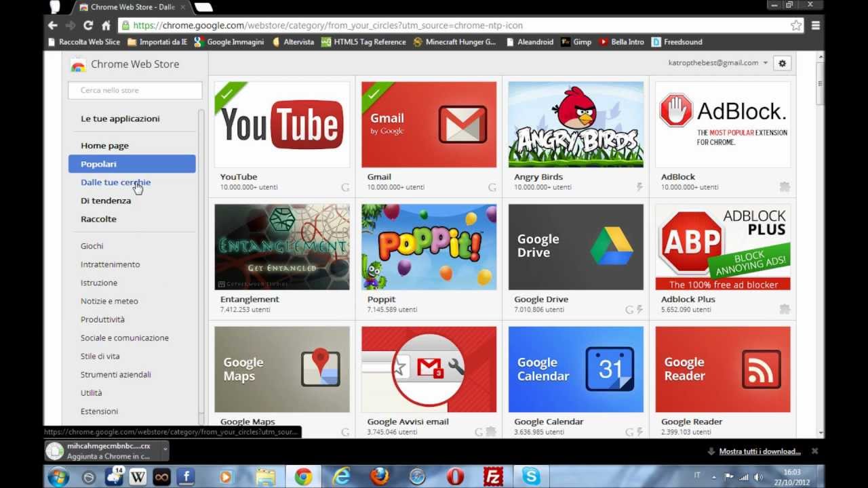868x488 pixels.
Task: Open the Windows Start menu
Action: 58,476
